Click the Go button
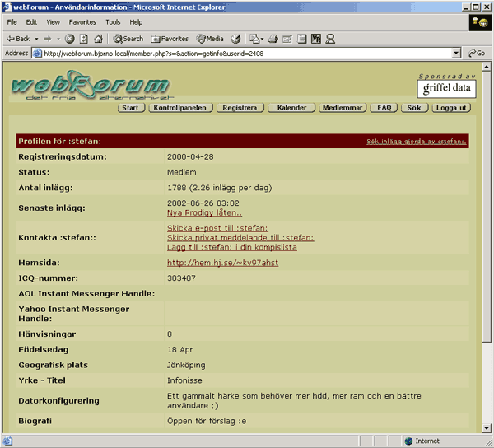This screenshot has height=448, width=494. pos(477,54)
